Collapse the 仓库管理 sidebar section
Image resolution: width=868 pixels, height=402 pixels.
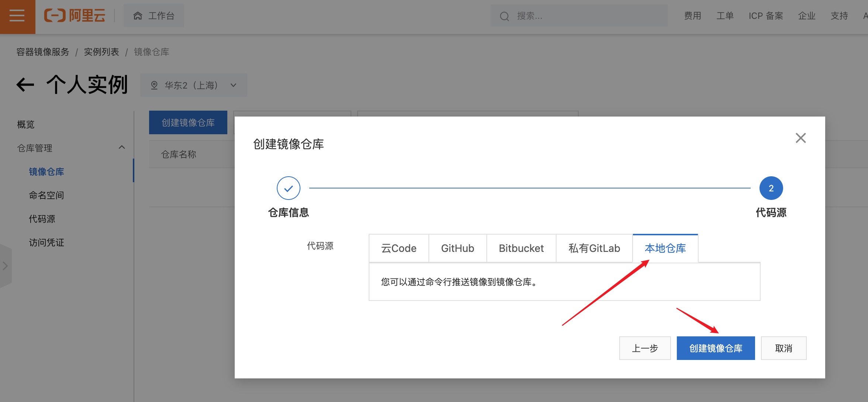(122, 148)
